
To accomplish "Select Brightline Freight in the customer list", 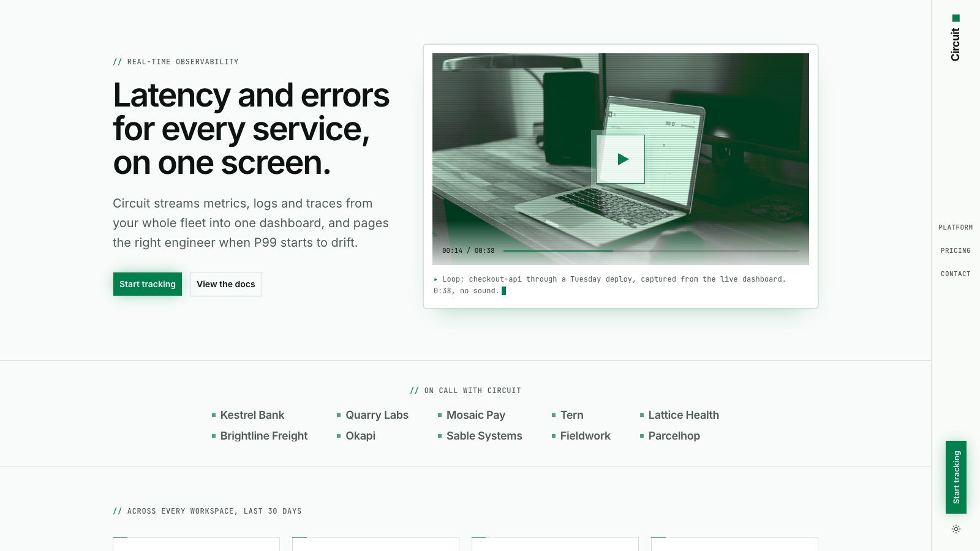I will [x=260, y=436].
